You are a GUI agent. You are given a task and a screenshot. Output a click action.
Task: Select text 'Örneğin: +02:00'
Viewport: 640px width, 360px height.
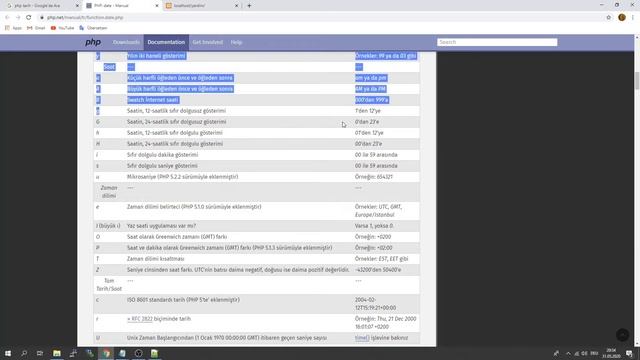point(373,248)
